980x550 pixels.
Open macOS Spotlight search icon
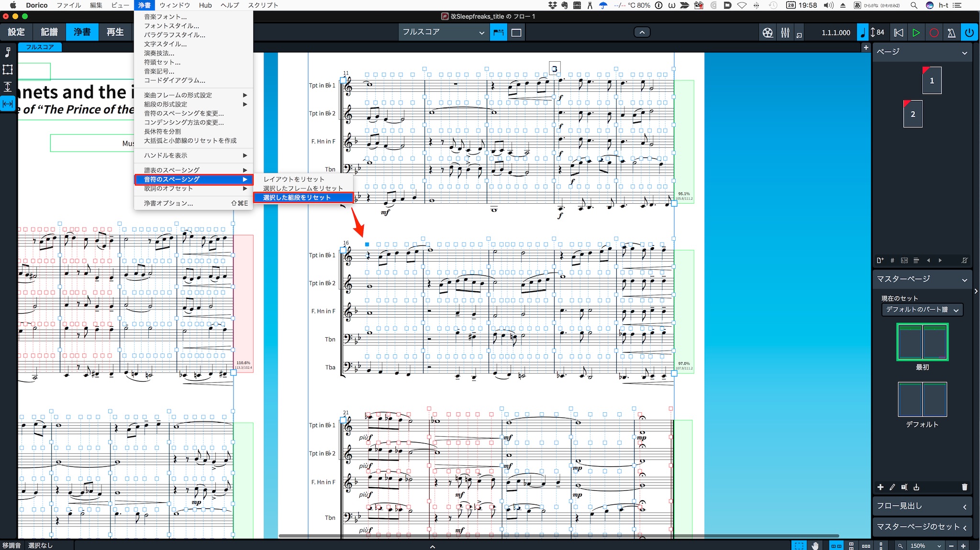[913, 5]
